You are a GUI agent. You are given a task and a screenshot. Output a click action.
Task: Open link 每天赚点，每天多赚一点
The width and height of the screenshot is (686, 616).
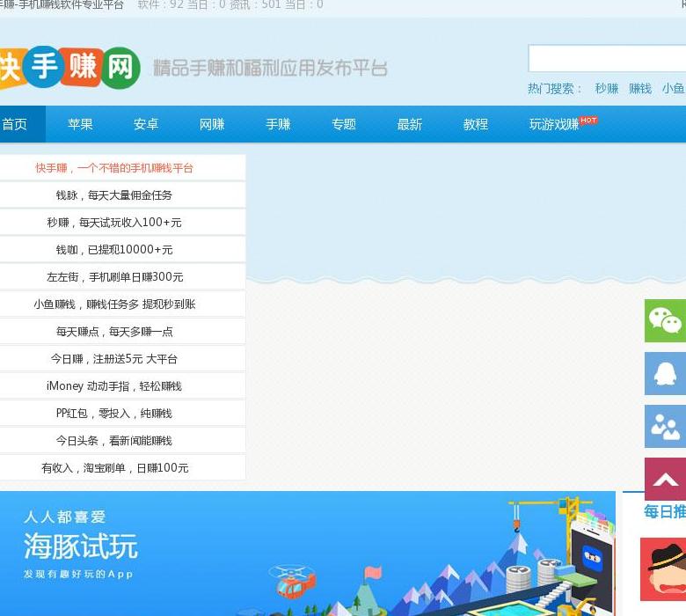coord(114,332)
